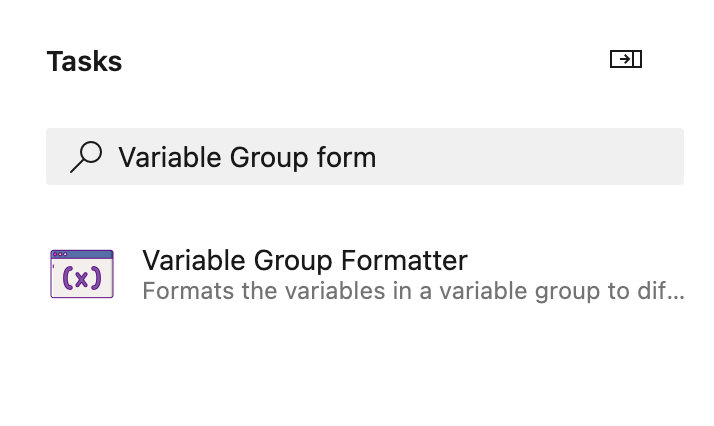Click the Tasks panel heading
Screen dimensions: 714x426
point(84,61)
